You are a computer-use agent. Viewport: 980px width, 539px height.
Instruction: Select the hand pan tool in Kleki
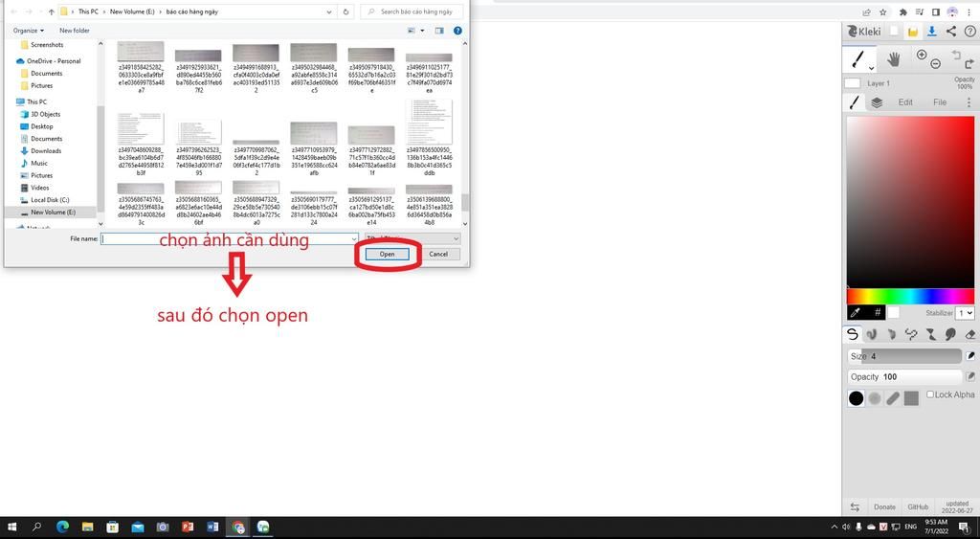coord(893,59)
